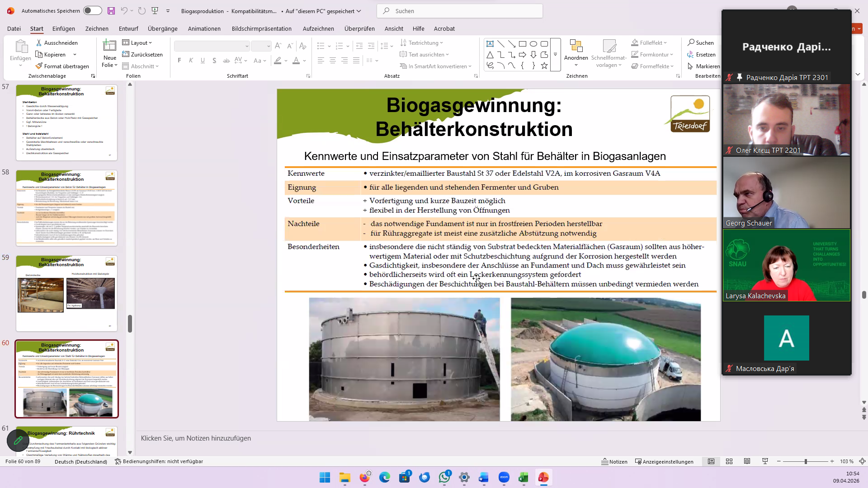Click the Zurücksetzen button

coord(142,54)
